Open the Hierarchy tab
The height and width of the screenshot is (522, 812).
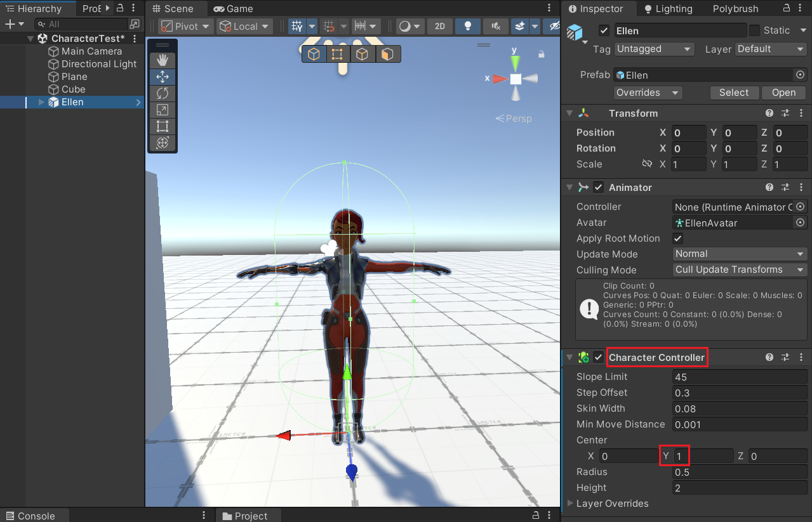(x=34, y=9)
